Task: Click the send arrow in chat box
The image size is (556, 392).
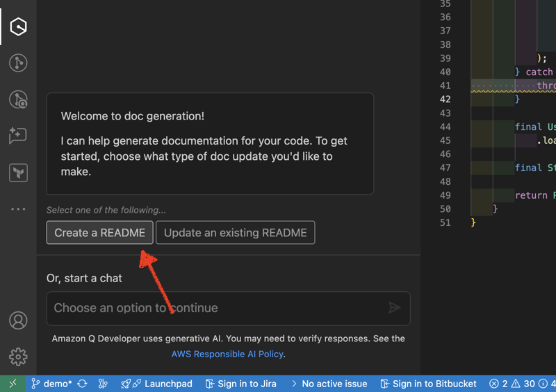Action: point(394,308)
